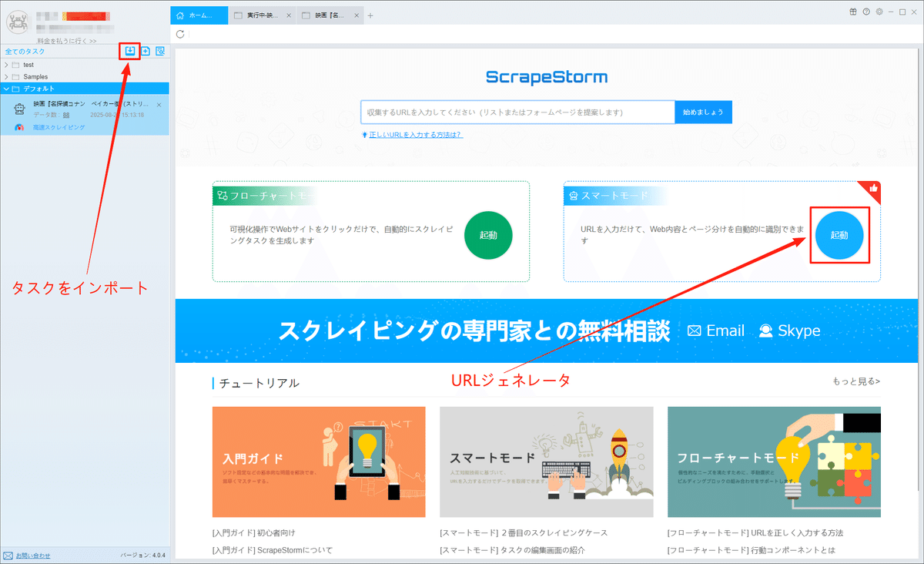Add a new tab with plus icon
The image size is (924, 564).
370,15
